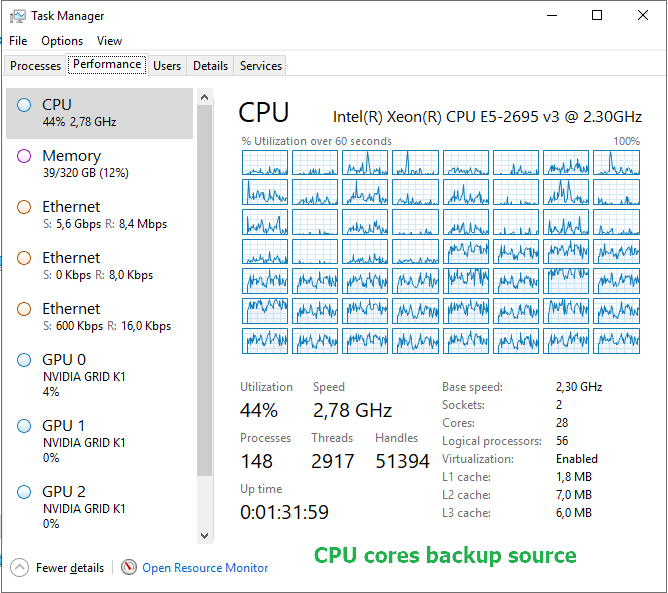The height and width of the screenshot is (593, 668).
Task: Click the Logical processors value 56
Action: [562, 441]
